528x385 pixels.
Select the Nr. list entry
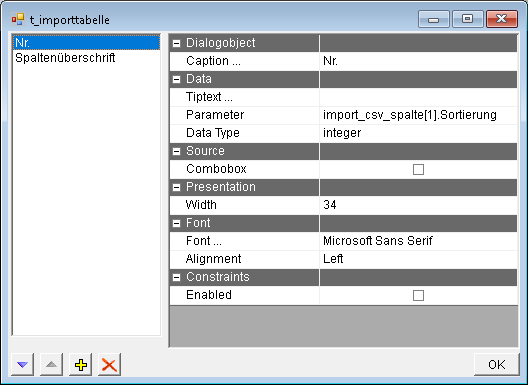86,42
